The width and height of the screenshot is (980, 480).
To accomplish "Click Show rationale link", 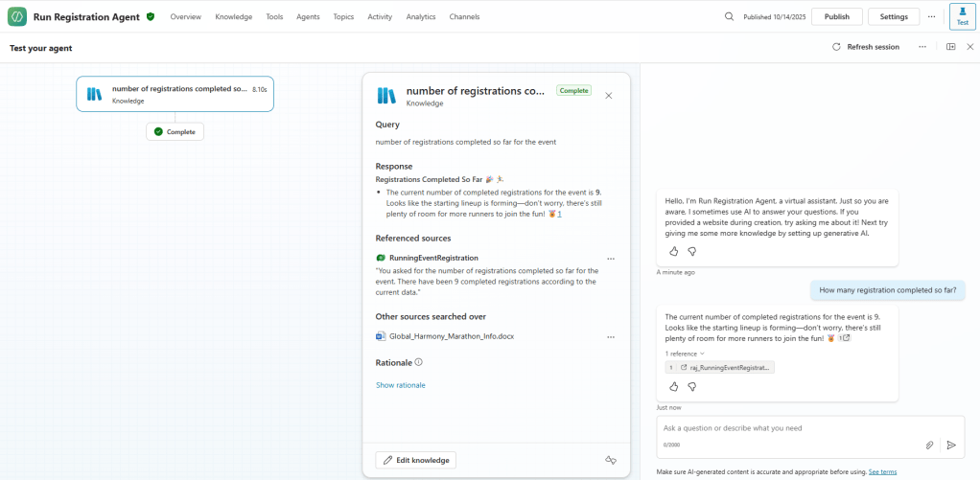I will 400,385.
